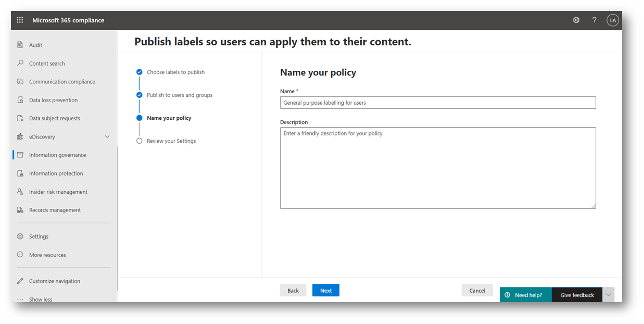Click the Data loss prevention icon

tap(20, 100)
